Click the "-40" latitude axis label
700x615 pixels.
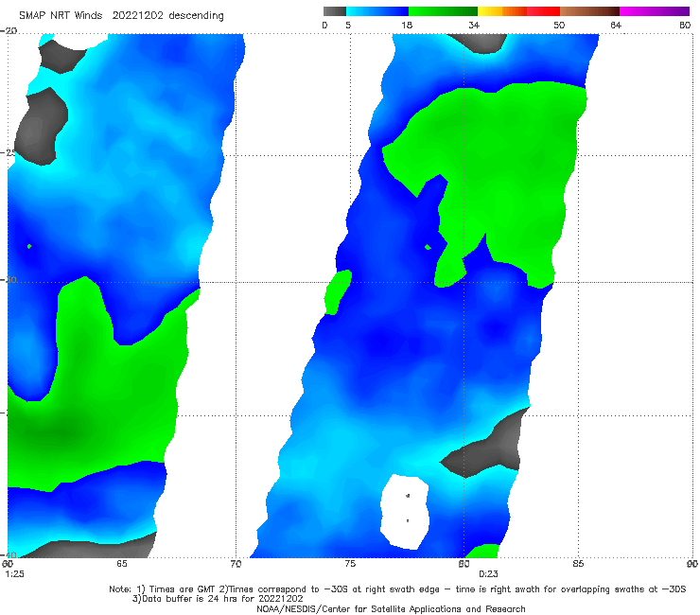pos(9,554)
